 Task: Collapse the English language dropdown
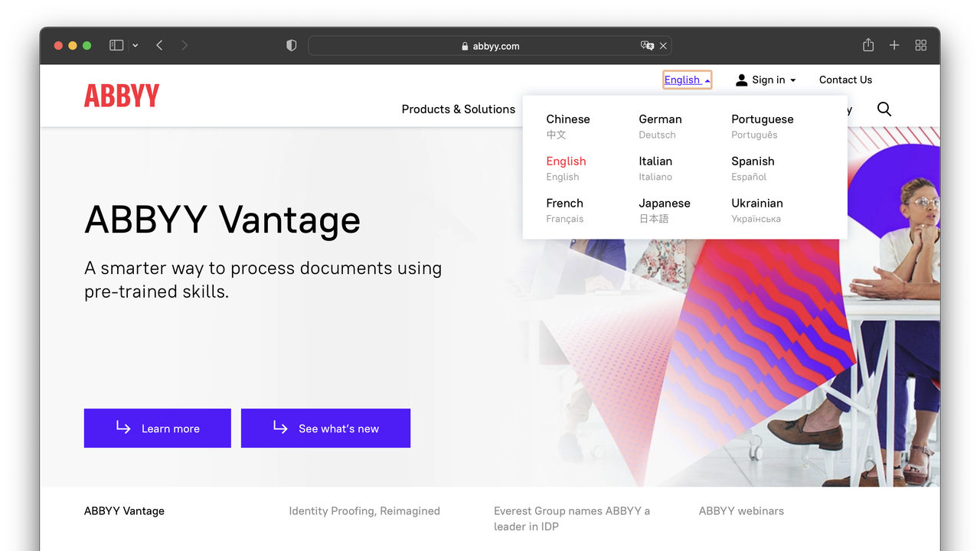pos(688,80)
